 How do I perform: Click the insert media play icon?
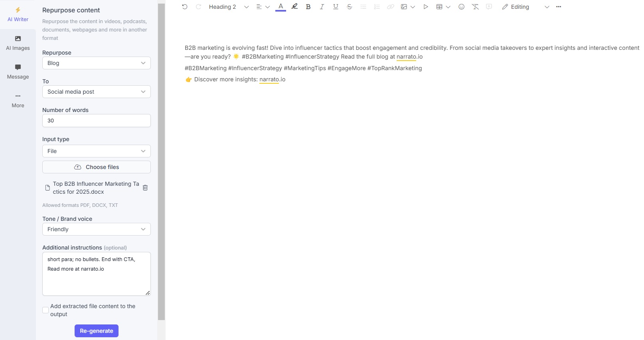pyautogui.click(x=426, y=7)
